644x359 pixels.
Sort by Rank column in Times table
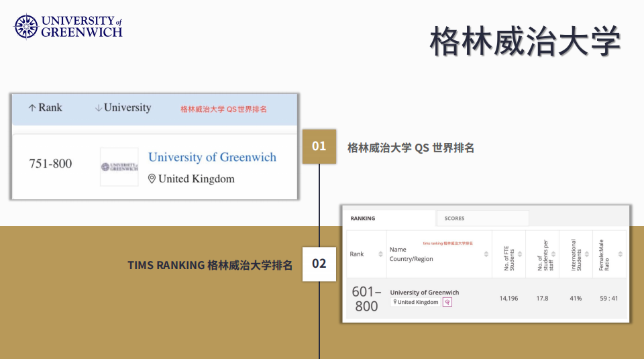pyautogui.click(x=380, y=254)
